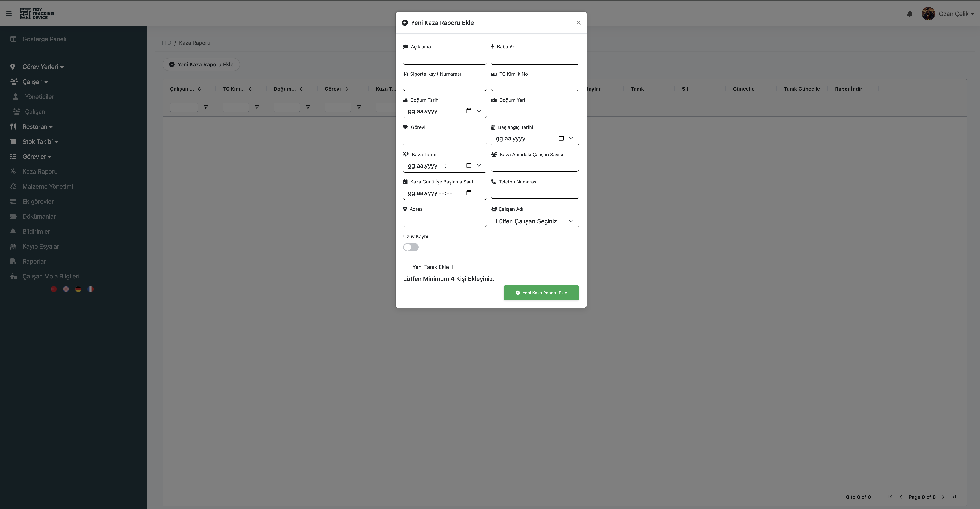Click filter icon for Doğum column
This screenshot has height=509, width=980.
pyautogui.click(x=308, y=107)
